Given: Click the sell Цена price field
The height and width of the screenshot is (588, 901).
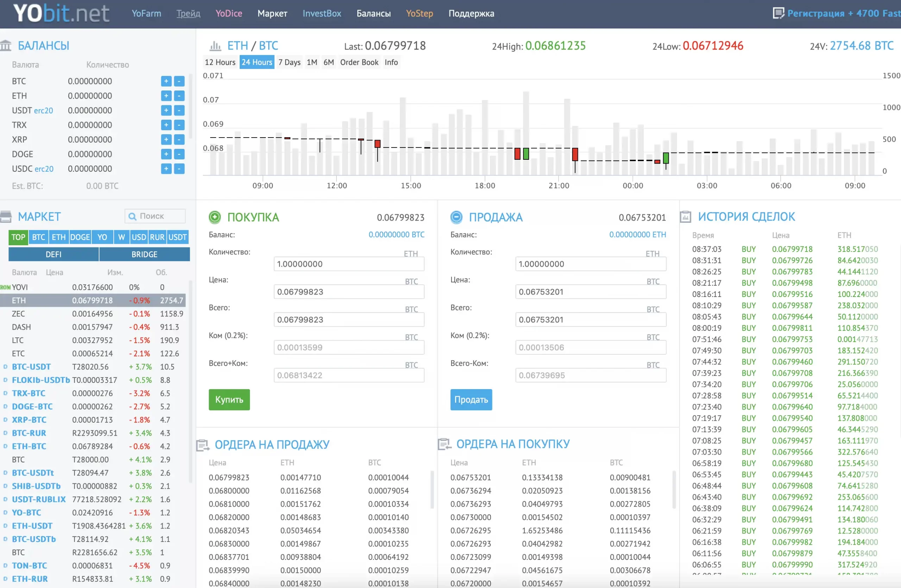Looking at the screenshot, I should [591, 292].
